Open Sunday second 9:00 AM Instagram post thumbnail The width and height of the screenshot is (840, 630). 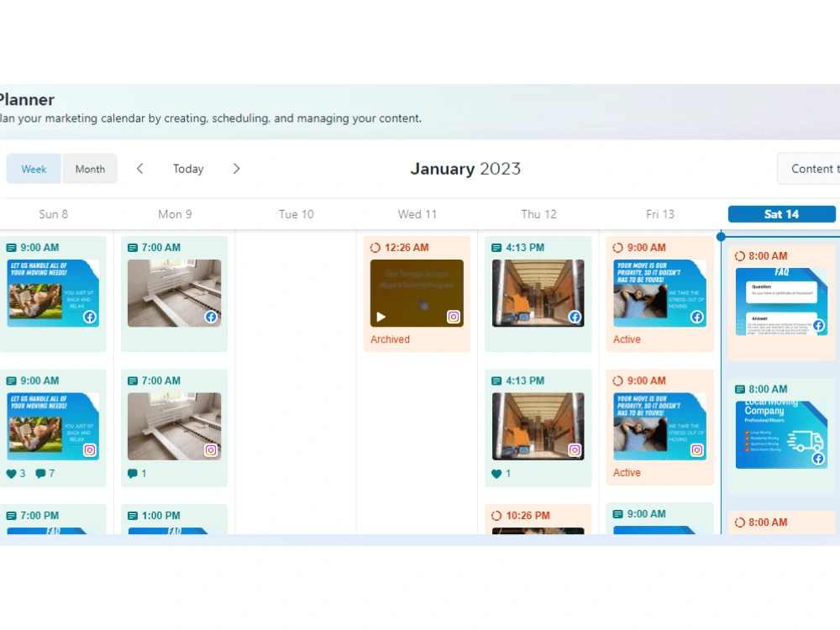coord(53,427)
